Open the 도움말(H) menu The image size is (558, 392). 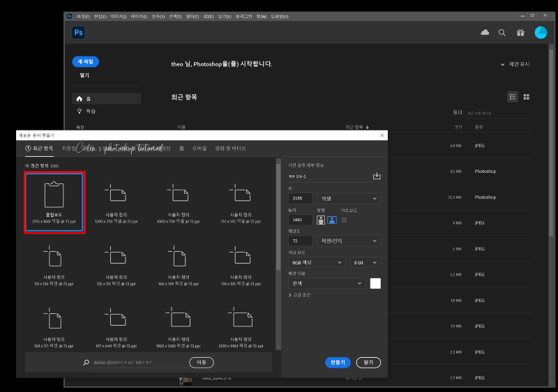280,16
